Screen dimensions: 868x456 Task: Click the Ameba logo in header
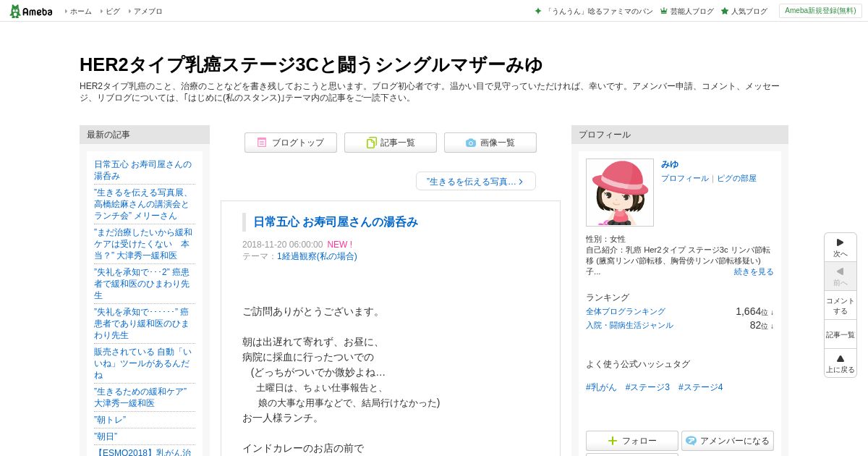tap(31, 11)
